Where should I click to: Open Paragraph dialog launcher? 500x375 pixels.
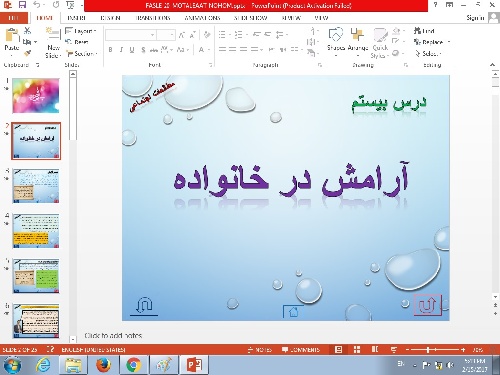[320, 65]
